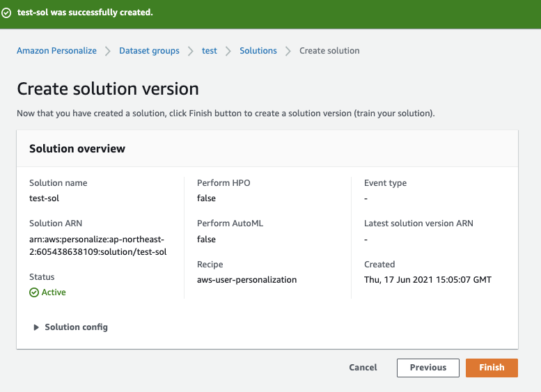The width and height of the screenshot is (541, 392).
Task: Open the 'test' dataset group breadcrumb
Action: [x=210, y=51]
